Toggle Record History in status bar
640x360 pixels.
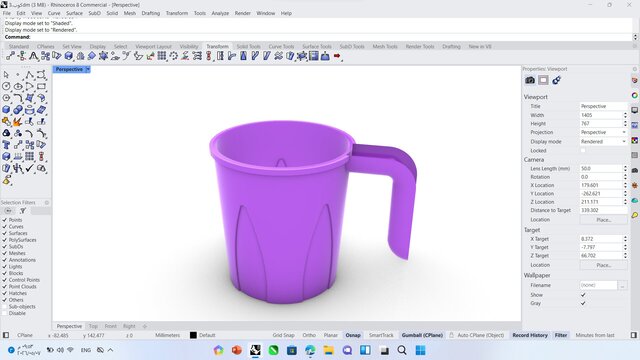pos(530,335)
